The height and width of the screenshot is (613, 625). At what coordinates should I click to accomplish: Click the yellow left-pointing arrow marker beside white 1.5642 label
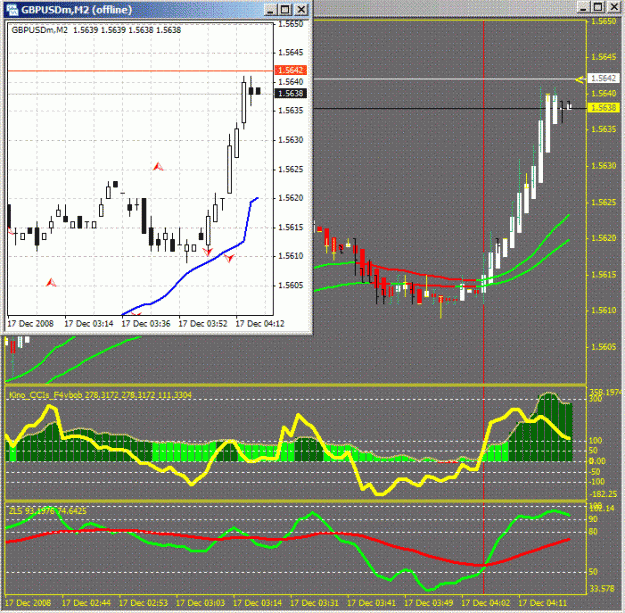click(x=580, y=80)
